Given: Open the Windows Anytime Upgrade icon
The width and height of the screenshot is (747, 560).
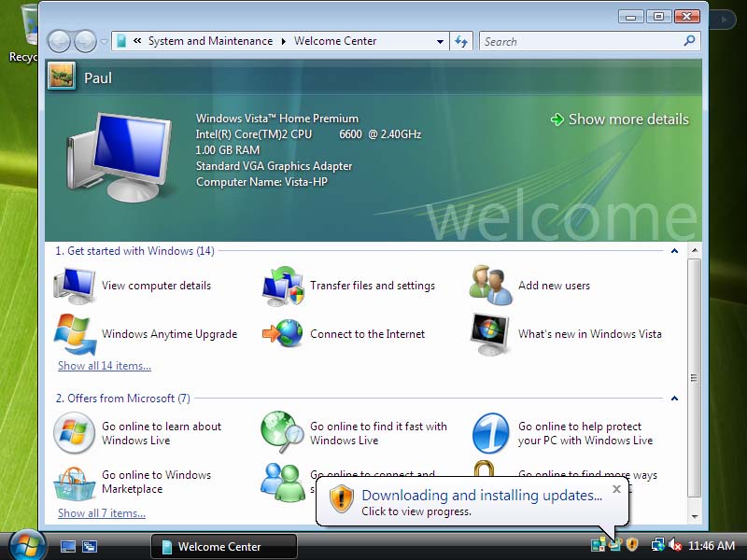Looking at the screenshot, I should [x=76, y=334].
